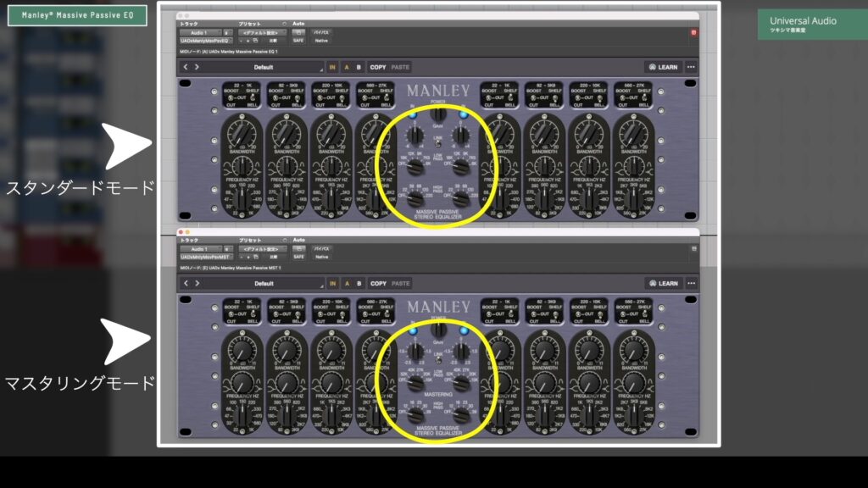Open the three-dot options menu in top plugin
The image size is (868, 488).
[x=691, y=67]
